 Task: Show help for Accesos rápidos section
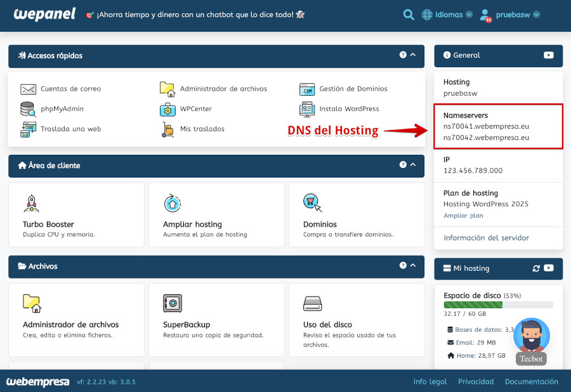coord(403,55)
